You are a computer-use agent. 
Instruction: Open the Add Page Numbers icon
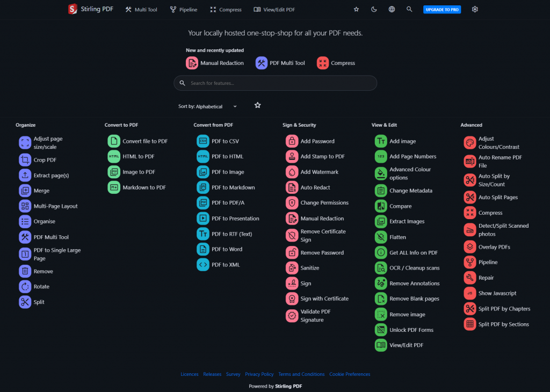pos(381,156)
